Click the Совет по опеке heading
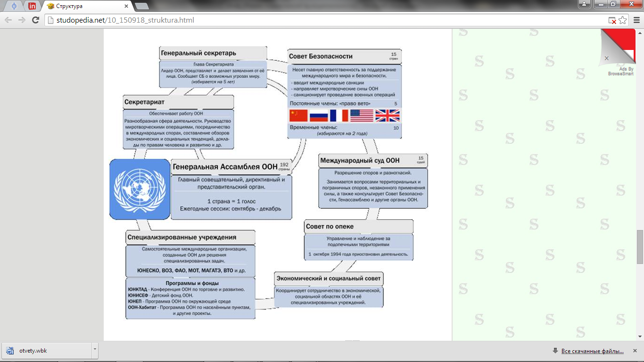The image size is (644, 362). point(330,226)
